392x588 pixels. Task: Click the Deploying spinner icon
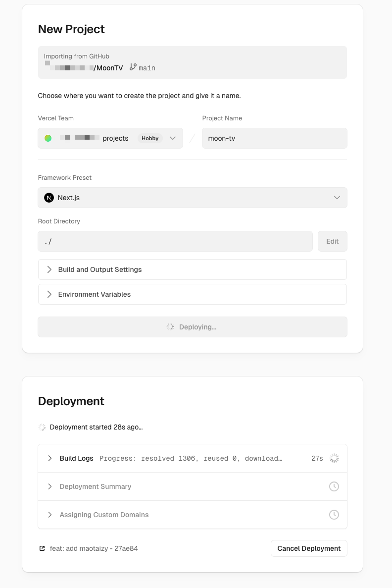click(x=171, y=327)
